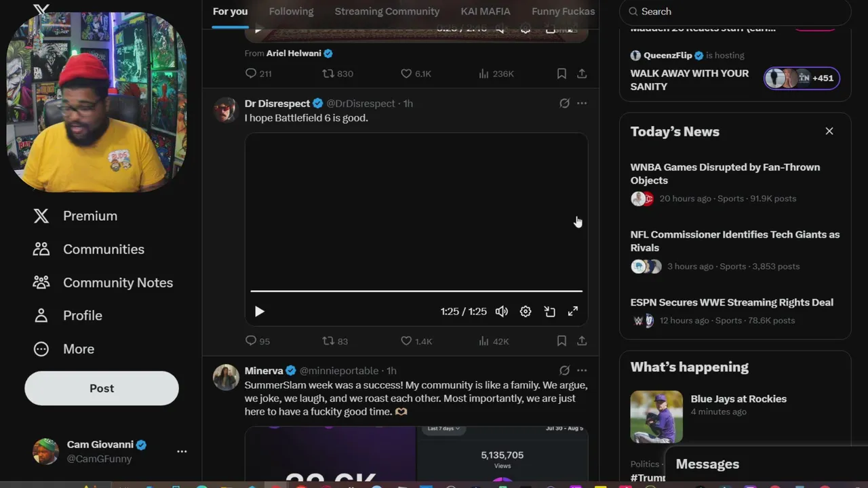
Task: Open the Dr Disrespect profile avatar
Action: pyautogui.click(x=226, y=110)
